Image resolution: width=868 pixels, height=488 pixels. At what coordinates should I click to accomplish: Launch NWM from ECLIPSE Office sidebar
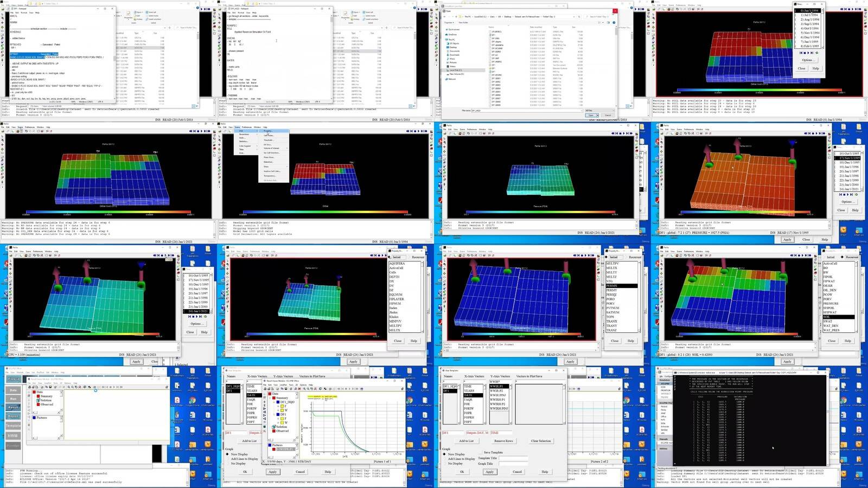tap(13, 436)
